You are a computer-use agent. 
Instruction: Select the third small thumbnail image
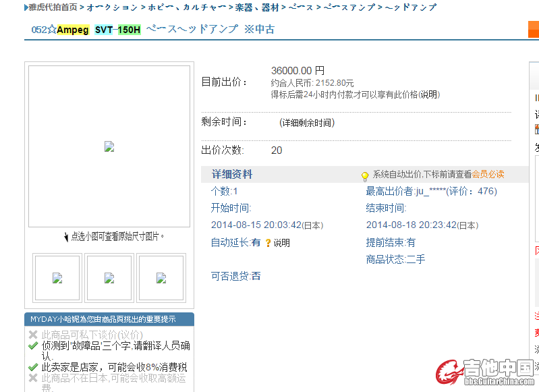(x=161, y=278)
